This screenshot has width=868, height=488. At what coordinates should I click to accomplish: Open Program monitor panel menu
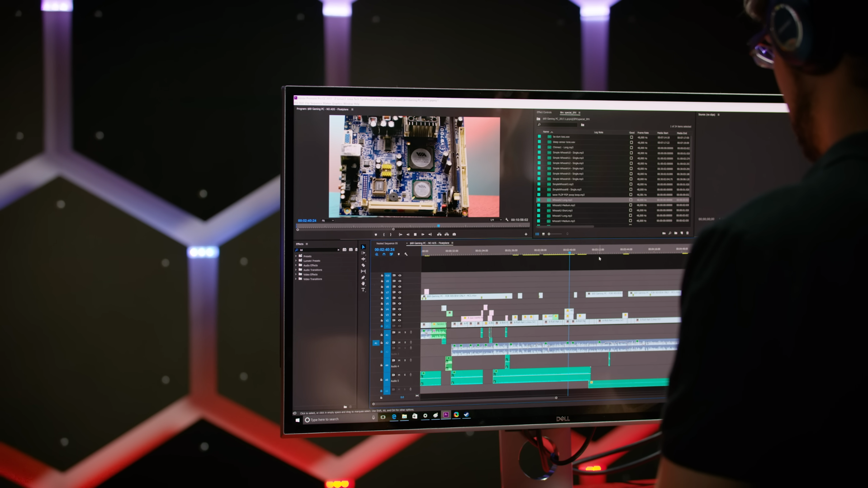click(352, 109)
